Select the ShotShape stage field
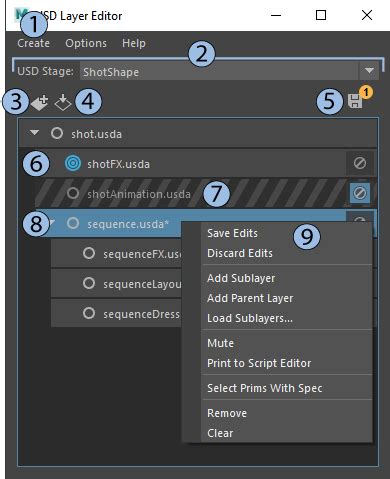 (219, 71)
